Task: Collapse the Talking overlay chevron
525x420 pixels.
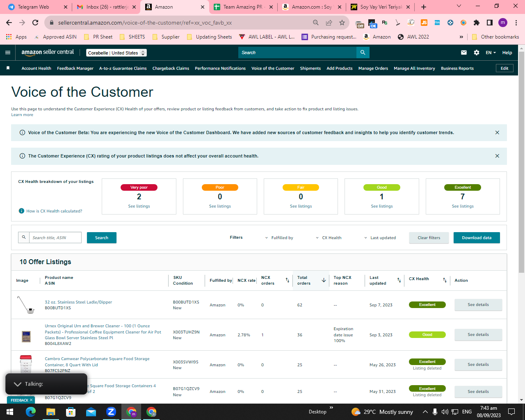Action: coord(17,384)
